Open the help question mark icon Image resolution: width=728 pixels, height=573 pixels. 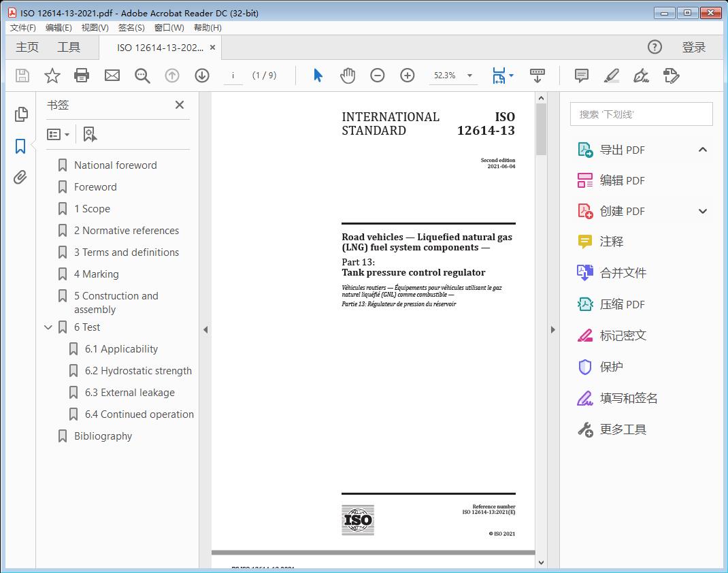(x=655, y=47)
